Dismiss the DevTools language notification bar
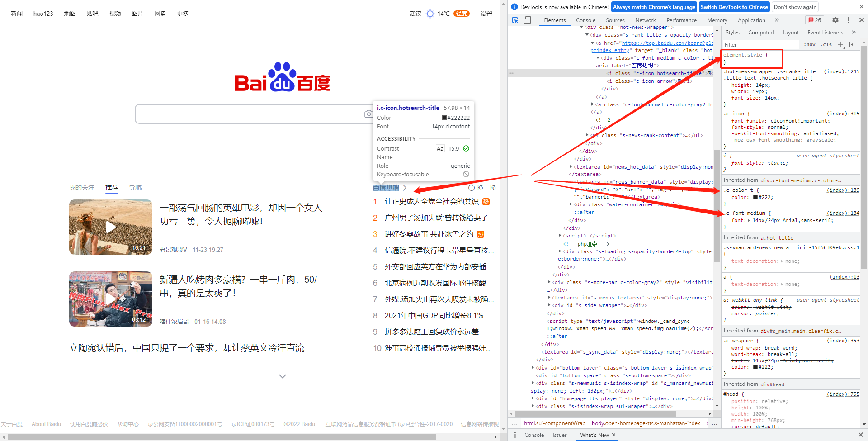Viewport: 868px width, 441px height. point(861,7)
